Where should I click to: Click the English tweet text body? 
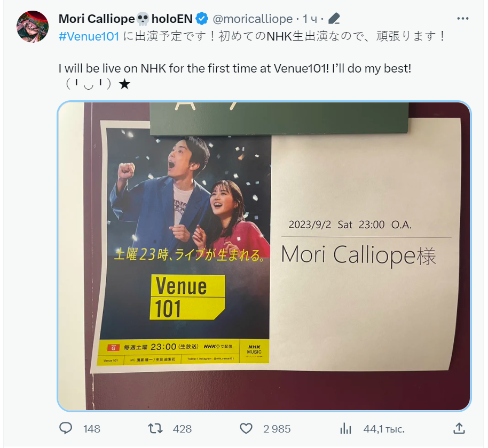tap(235, 76)
